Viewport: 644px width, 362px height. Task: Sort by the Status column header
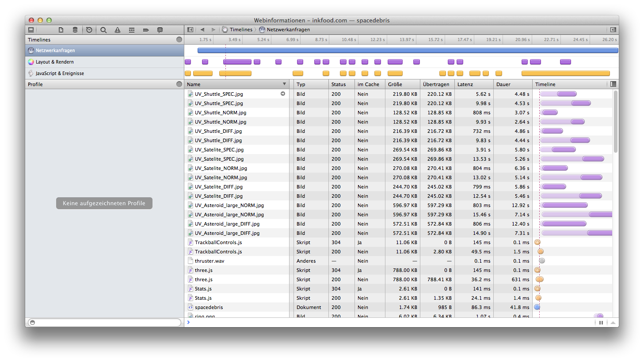(341, 84)
